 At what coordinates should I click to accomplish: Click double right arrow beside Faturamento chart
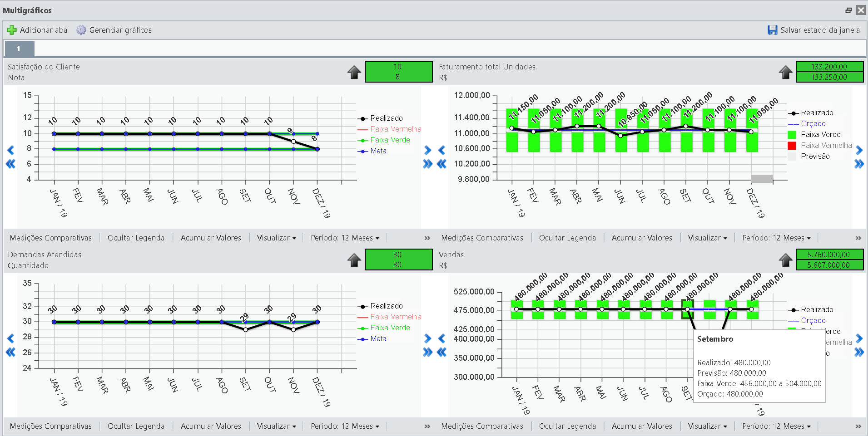coord(859,164)
